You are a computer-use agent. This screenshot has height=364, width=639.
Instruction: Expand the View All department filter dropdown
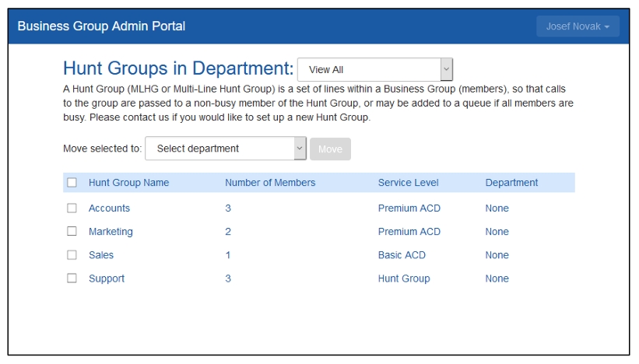[x=374, y=69]
